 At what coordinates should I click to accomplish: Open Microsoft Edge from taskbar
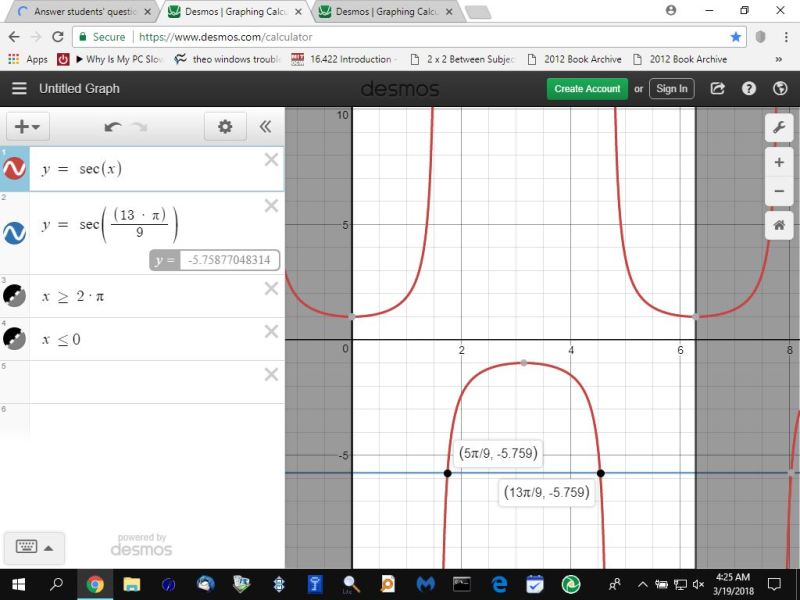(x=498, y=584)
